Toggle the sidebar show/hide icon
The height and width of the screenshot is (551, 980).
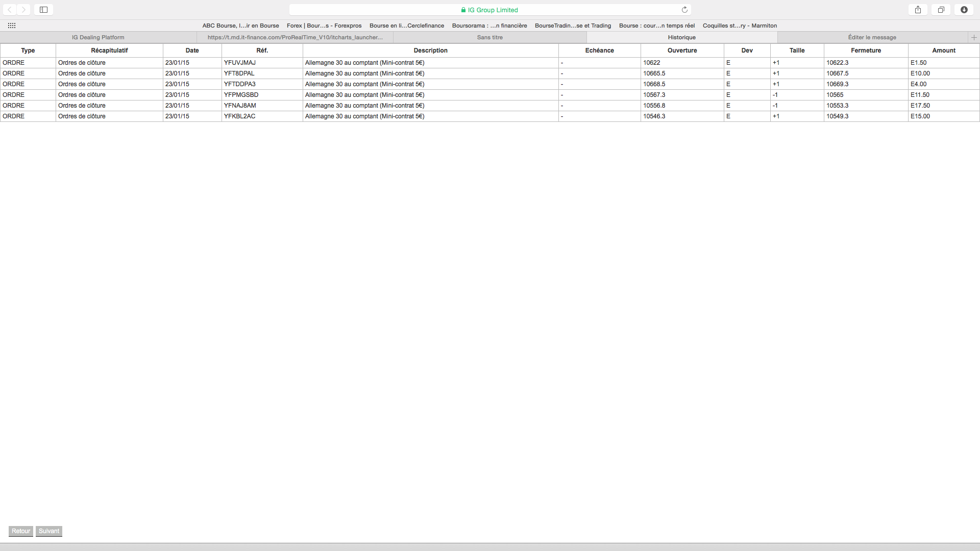point(44,10)
